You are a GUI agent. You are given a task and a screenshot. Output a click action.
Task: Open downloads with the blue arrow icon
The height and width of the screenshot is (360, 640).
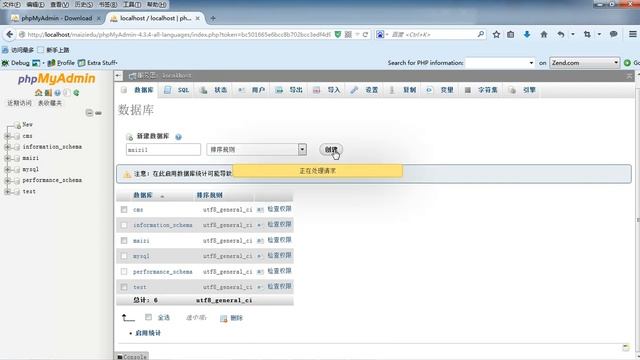pos(527,34)
